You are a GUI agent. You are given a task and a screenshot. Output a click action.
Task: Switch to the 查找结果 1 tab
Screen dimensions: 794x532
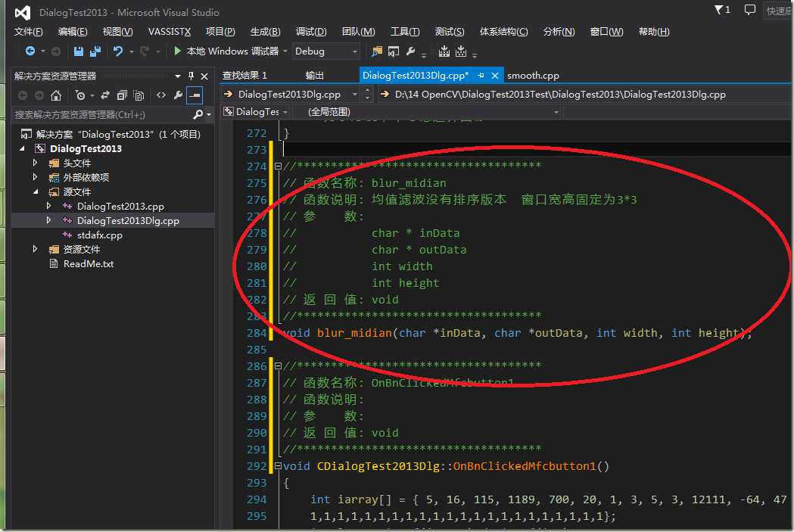tap(244, 76)
